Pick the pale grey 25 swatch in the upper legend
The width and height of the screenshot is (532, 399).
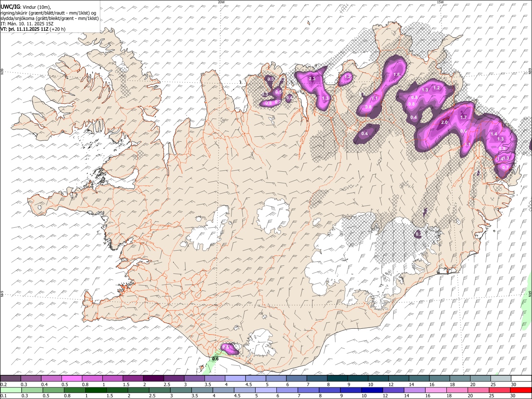[501, 379]
